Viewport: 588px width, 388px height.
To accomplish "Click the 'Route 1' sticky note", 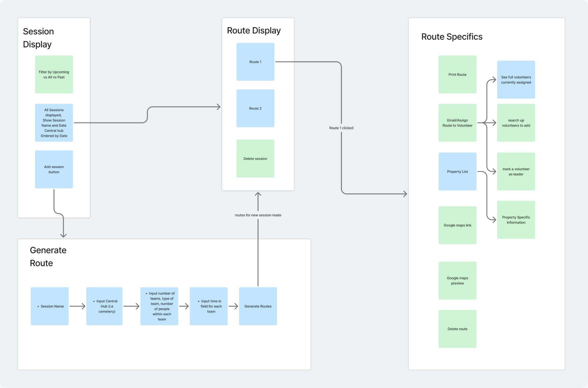I will click(255, 62).
